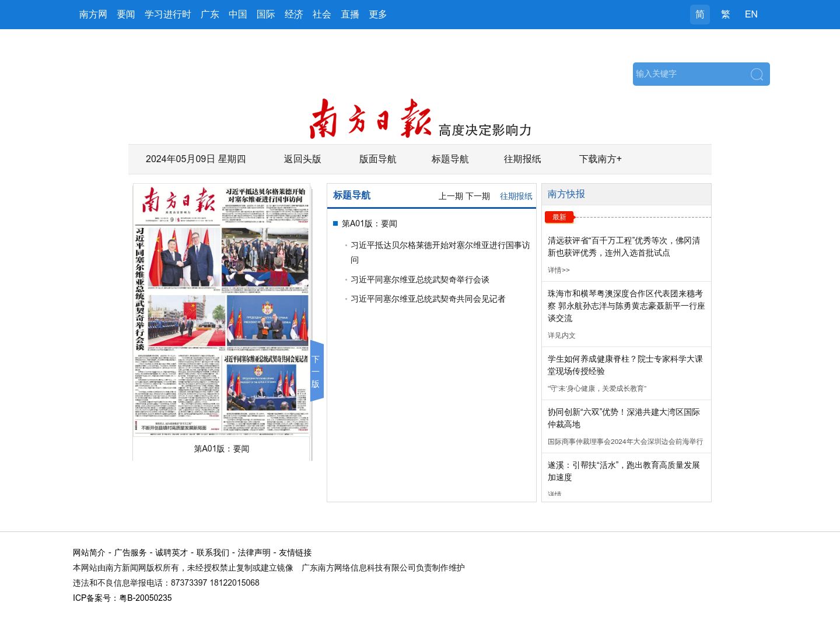Open 经济 in top navigation

(x=294, y=15)
